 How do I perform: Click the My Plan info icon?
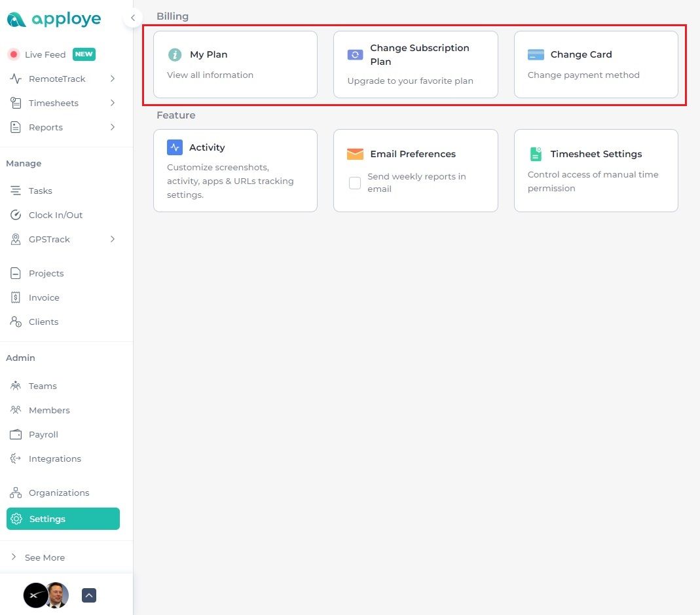coord(174,54)
